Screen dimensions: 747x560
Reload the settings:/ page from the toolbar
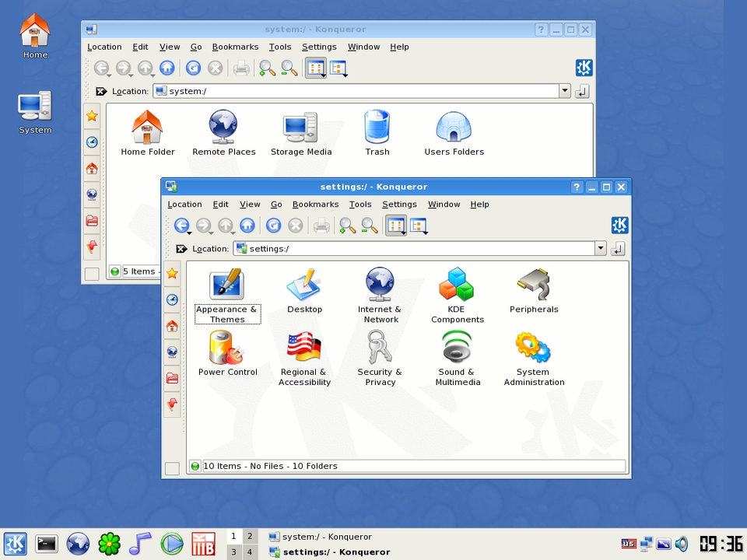[x=273, y=226]
